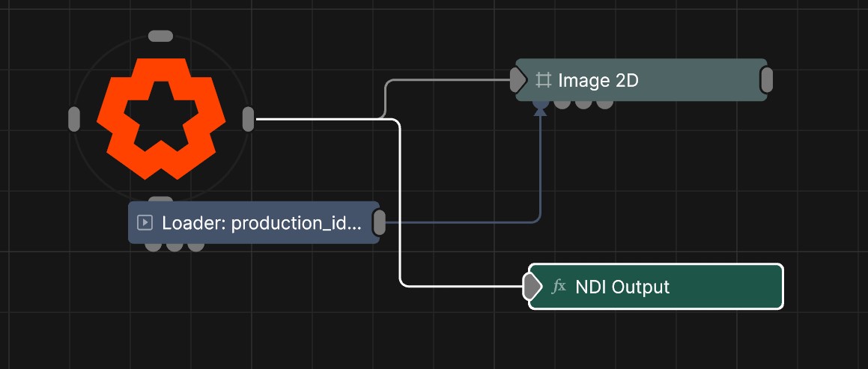Click the rightmost port under the Loader node

pos(195,246)
